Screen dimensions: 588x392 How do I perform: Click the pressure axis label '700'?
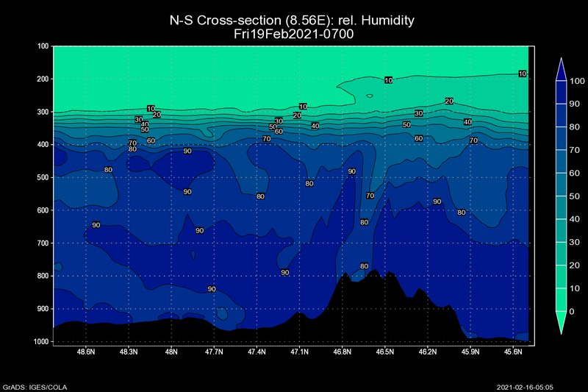click(43, 243)
